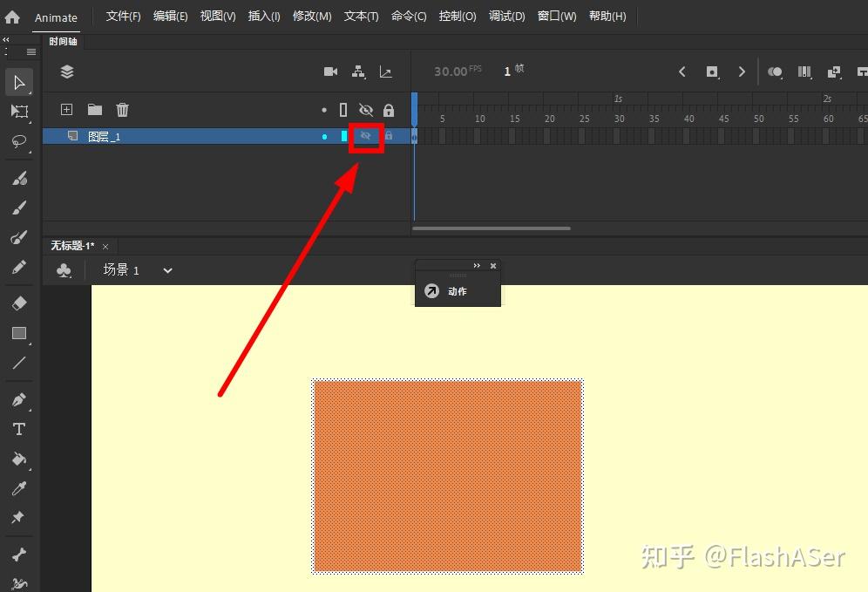This screenshot has width=868, height=592.
Task: Advance to the next frame
Action: point(742,71)
